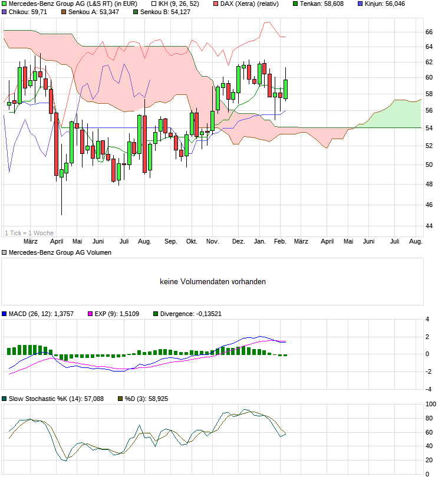Screen dimensions: 448x480
Task: Click the stochastic low point near 20
Action: pos(65,460)
